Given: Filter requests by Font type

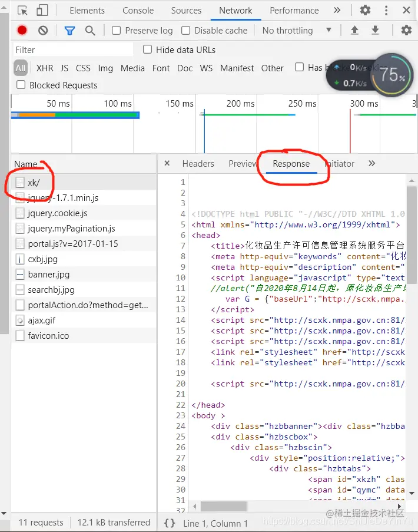Looking at the screenshot, I should pos(161,68).
